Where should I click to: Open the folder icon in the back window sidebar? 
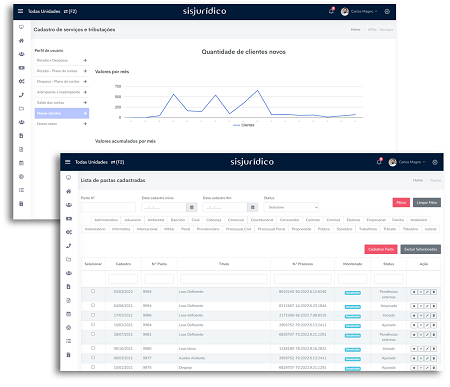coord(21,108)
